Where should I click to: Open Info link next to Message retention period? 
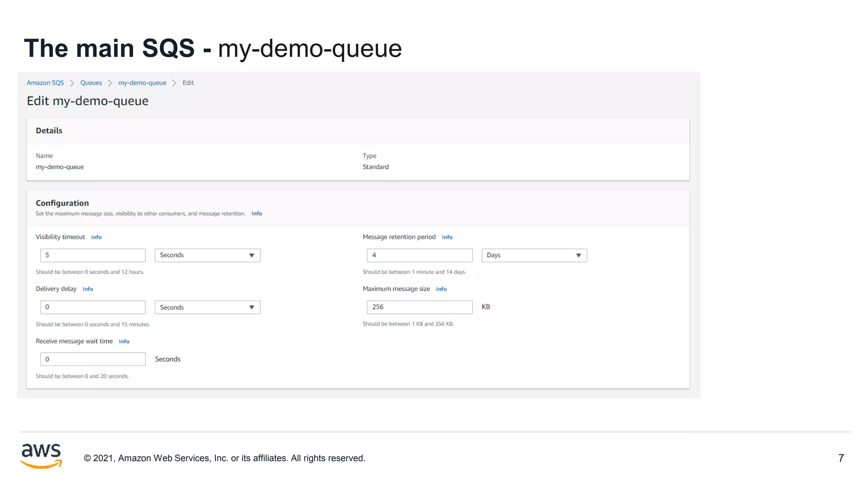click(447, 237)
